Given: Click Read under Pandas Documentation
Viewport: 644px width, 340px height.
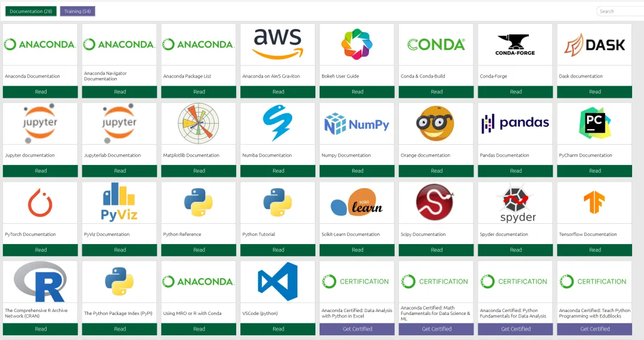Looking at the screenshot, I should (x=515, y=171).
